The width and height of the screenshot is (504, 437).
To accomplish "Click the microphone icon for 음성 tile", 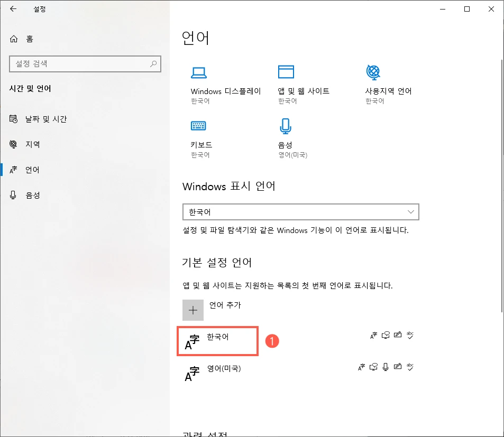I will 286,126.
